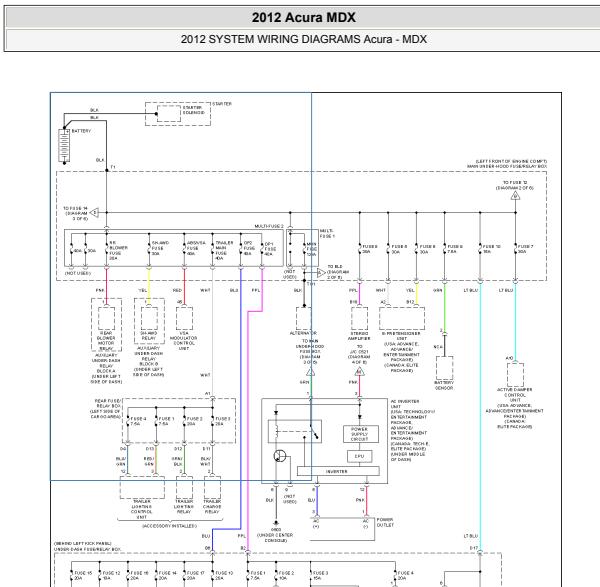Click the 'To Fuse 12' diagram reference triangle
The height and width of the screenshot is (587, 600).
(515, 197)
